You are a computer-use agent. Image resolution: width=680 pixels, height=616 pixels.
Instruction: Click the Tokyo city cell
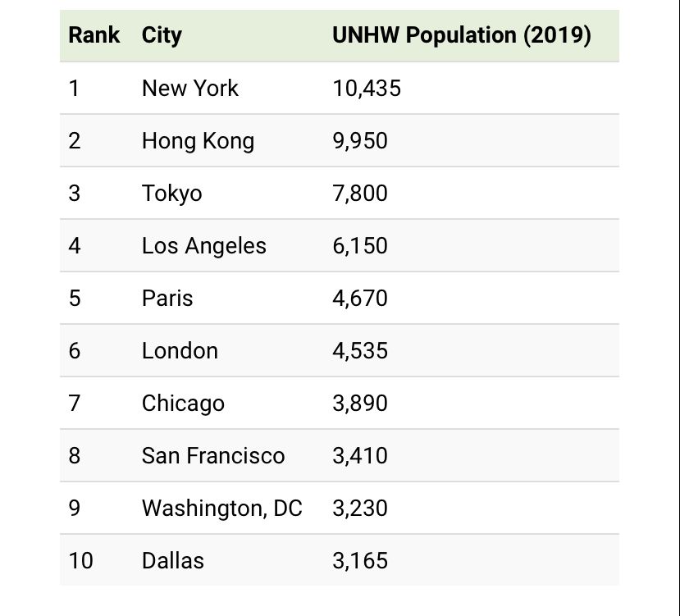171,193
